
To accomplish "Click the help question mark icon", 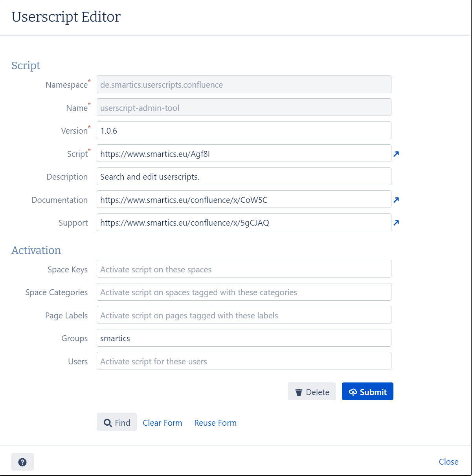I will 22,462.
